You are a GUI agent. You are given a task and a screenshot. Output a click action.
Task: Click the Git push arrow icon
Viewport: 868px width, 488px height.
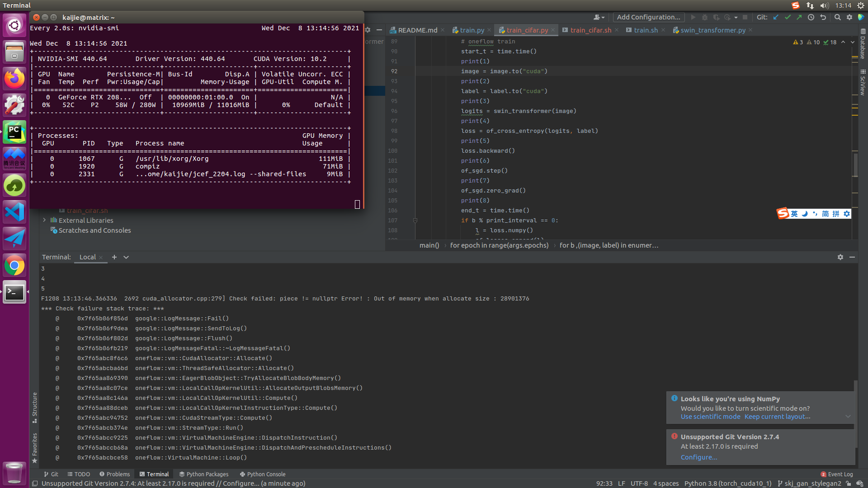[x=799, y=17]
